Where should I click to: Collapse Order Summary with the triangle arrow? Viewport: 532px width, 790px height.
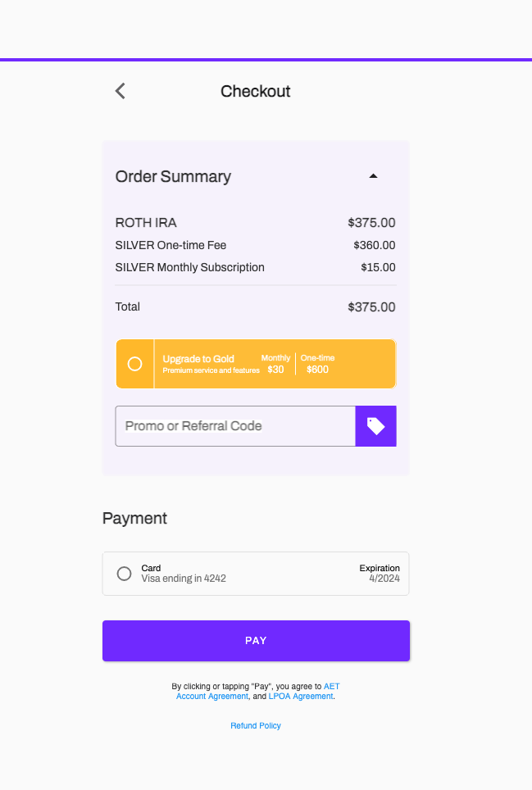[x=373, y=175]
